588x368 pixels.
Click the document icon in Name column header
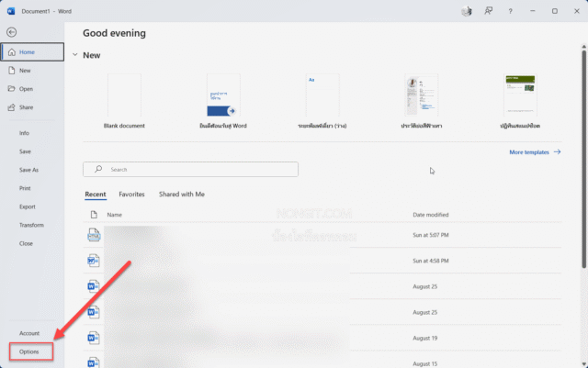pyautogui.click(x=94, y=215)
